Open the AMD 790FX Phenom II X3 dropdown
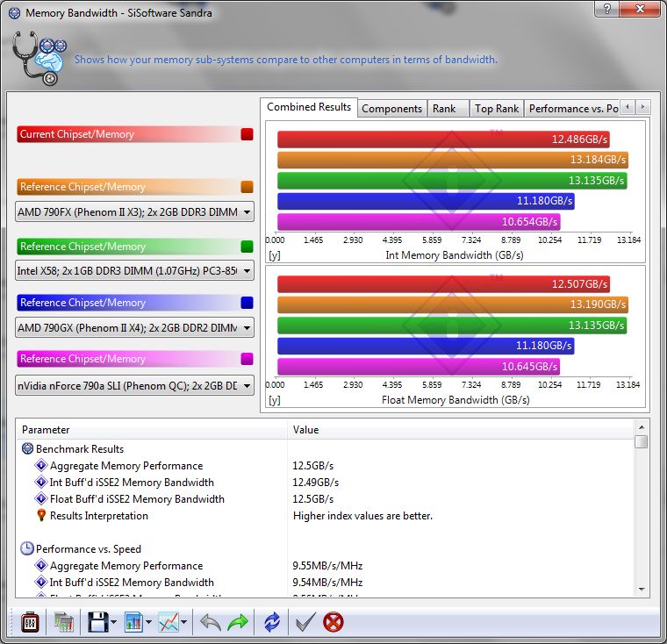 click(134, 211)
